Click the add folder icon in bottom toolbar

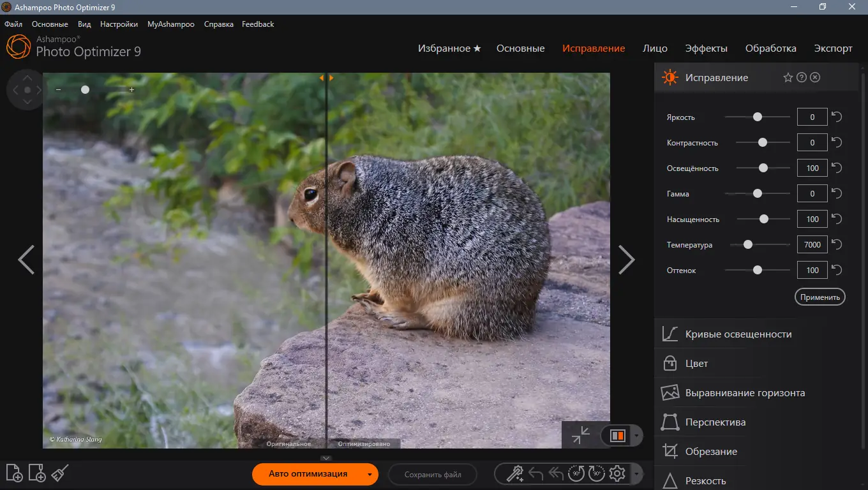37,473
